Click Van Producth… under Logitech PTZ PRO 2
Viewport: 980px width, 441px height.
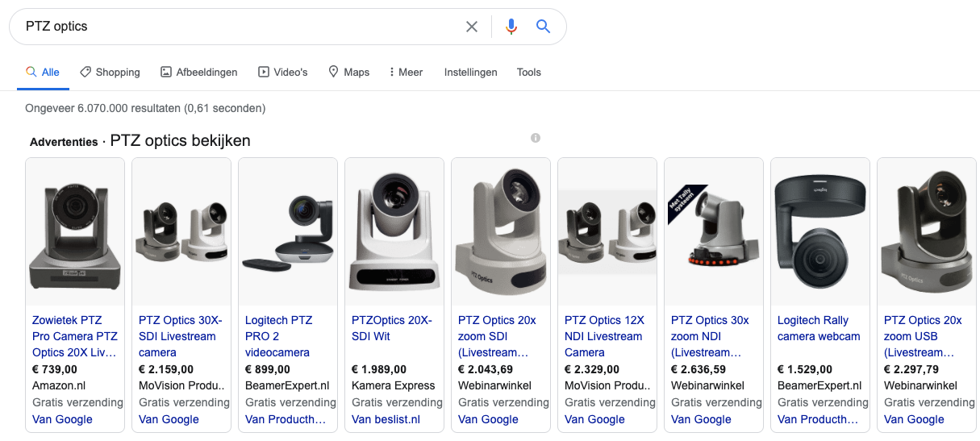point(286,419)
